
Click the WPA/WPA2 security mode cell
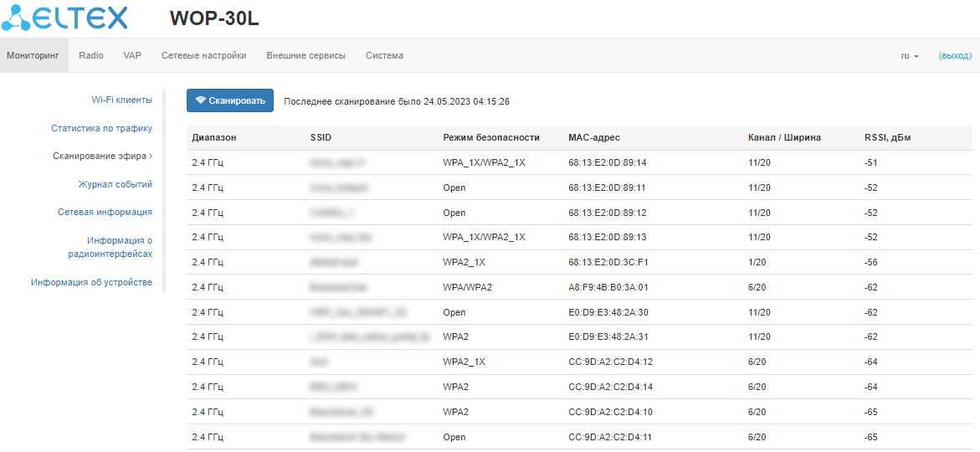468,287
